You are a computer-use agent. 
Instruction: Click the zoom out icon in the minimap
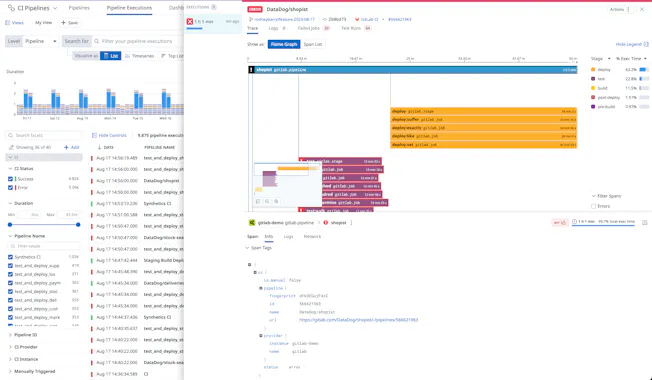(x=267, y=201)
